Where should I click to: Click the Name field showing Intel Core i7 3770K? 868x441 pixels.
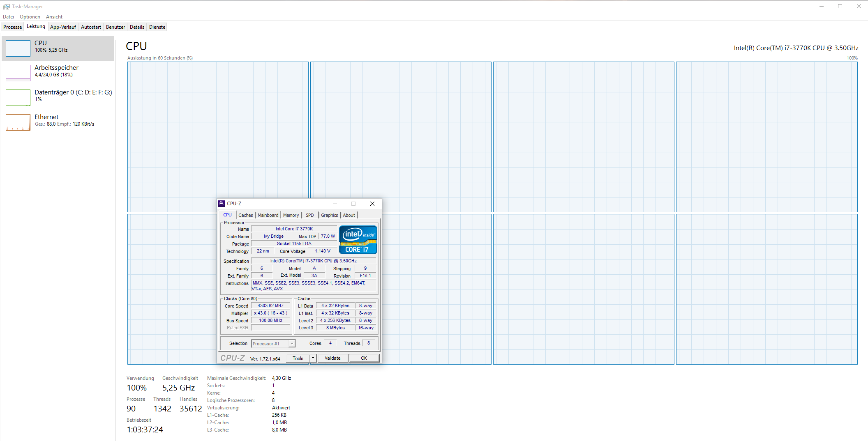coord(294,229)
